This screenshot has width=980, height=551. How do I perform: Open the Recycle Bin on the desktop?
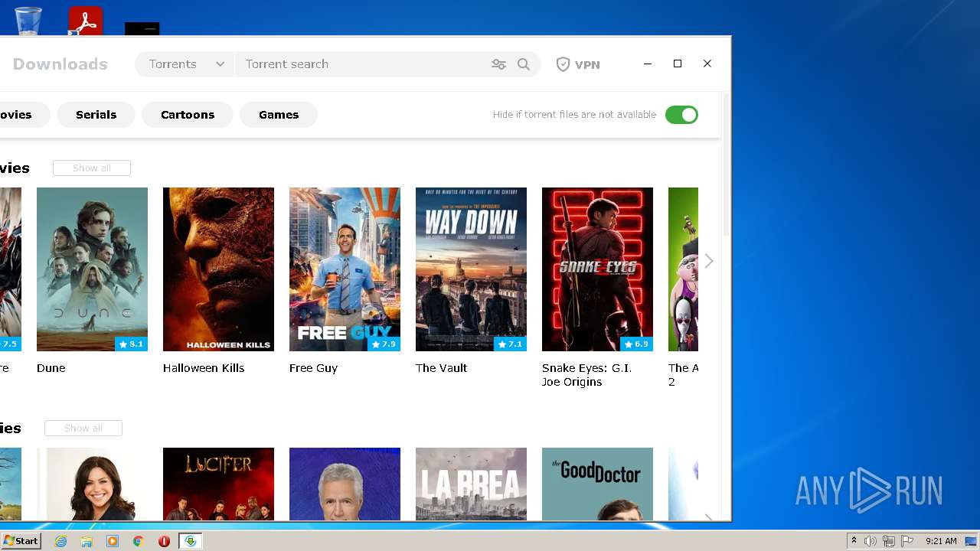pos(28,21)
